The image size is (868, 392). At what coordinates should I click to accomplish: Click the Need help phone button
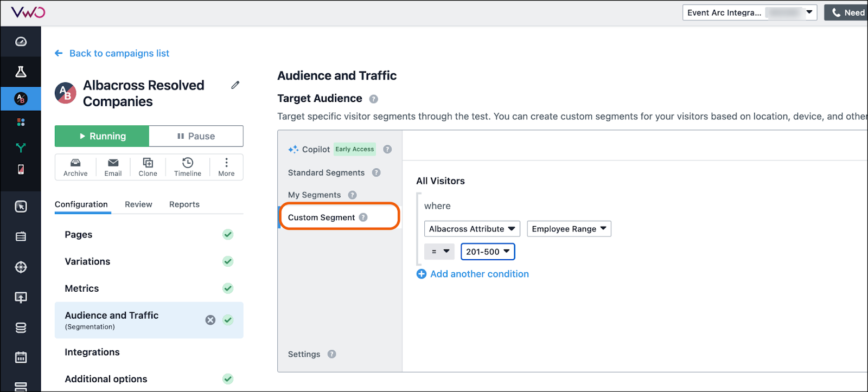(x=846, y=12)
